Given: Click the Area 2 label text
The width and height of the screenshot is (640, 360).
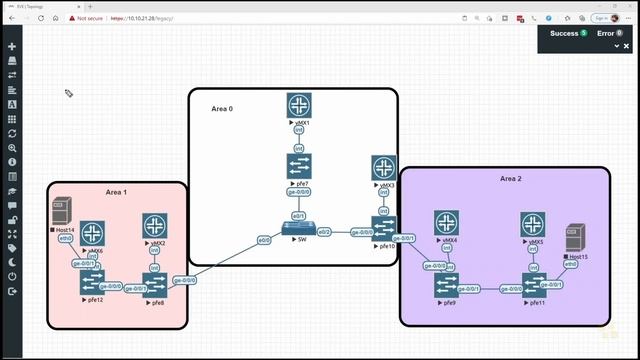Looking at the screenshot, I should (511, 179).
